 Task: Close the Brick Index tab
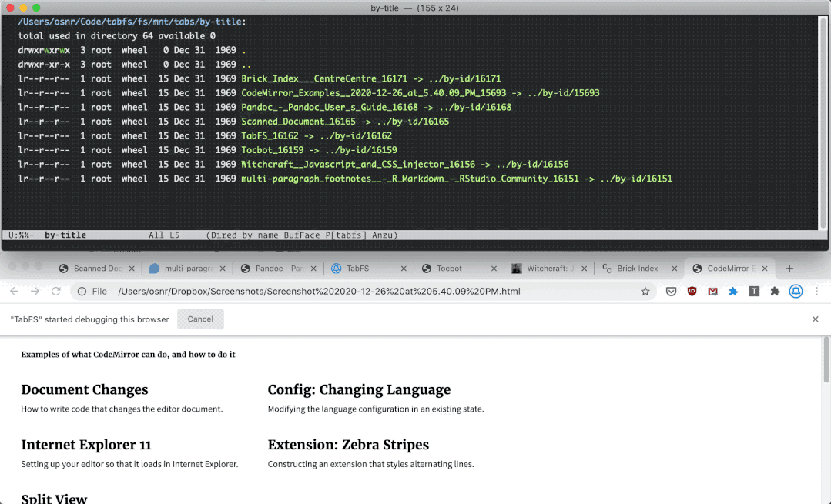[674, 269]
